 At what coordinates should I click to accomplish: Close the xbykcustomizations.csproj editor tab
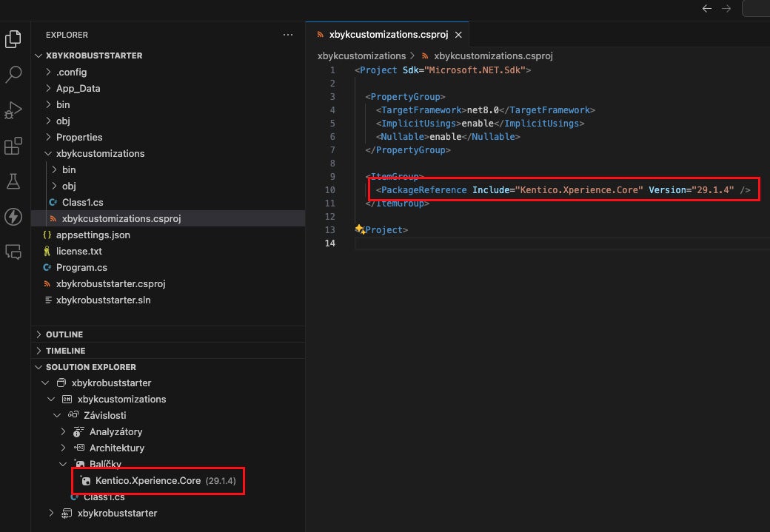coord(458,34)
